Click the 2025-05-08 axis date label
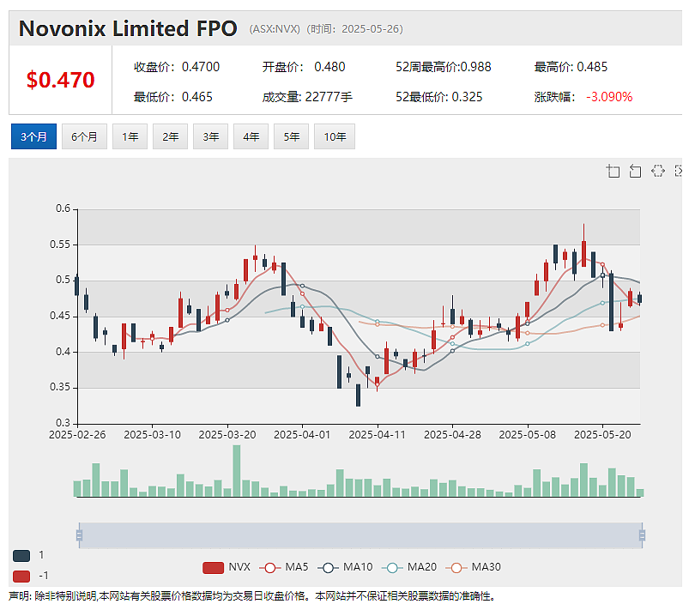Screen dimensions: 695x616 tap(528, 435)
